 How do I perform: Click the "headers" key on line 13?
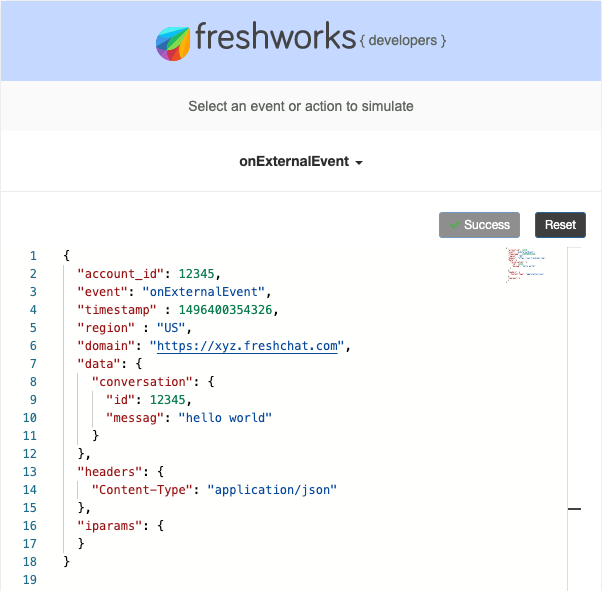pyautogui.click(x=110, y=472)
